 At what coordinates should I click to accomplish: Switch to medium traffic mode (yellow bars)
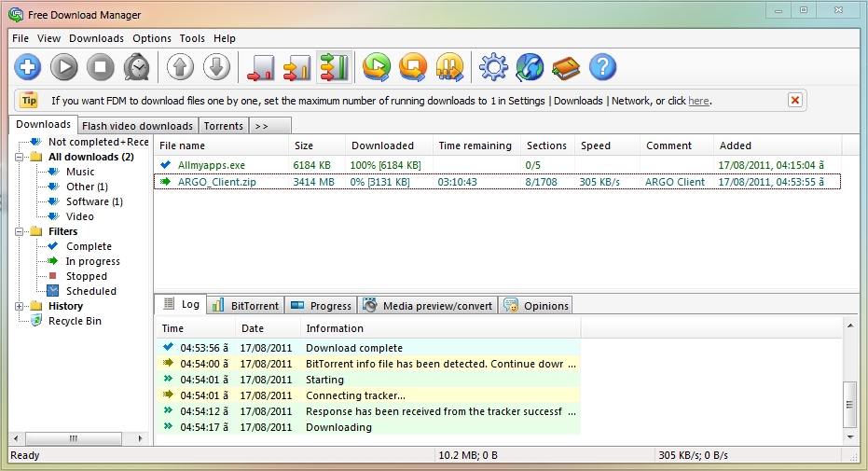tap(296, 66)
